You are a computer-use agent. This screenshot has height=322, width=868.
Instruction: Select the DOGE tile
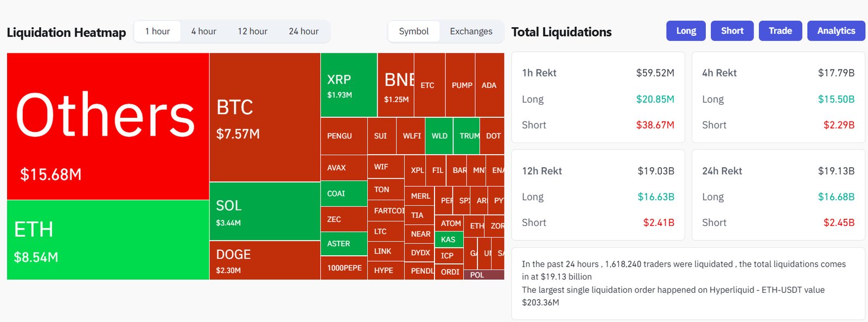coord(264,260)
